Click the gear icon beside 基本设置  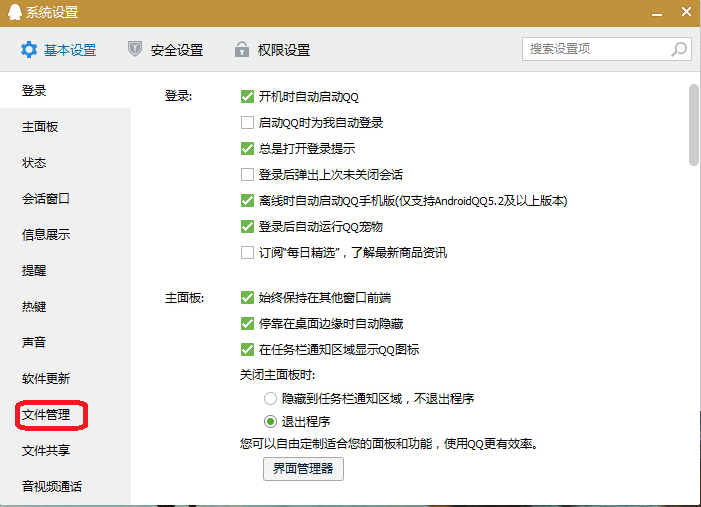click(29, 50)
